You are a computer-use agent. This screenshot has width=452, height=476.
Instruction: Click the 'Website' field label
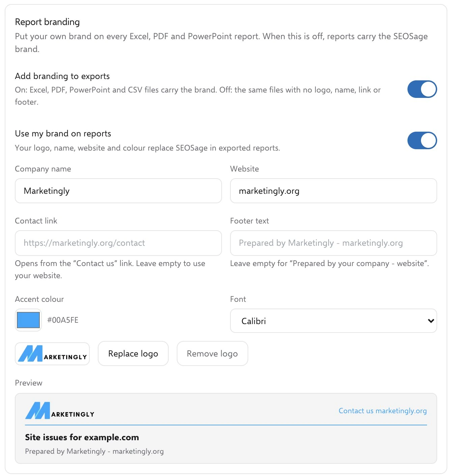pos(245,169)
